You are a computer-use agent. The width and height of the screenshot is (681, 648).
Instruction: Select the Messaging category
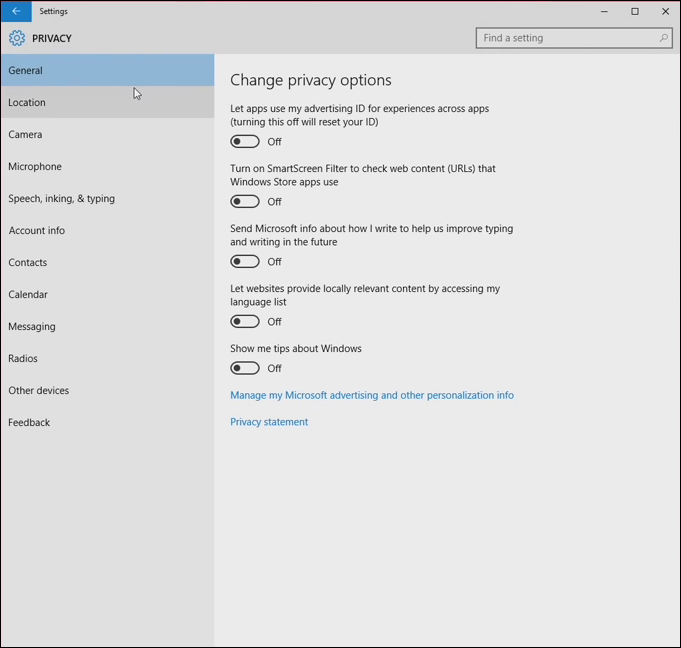[x=108, y=327]
